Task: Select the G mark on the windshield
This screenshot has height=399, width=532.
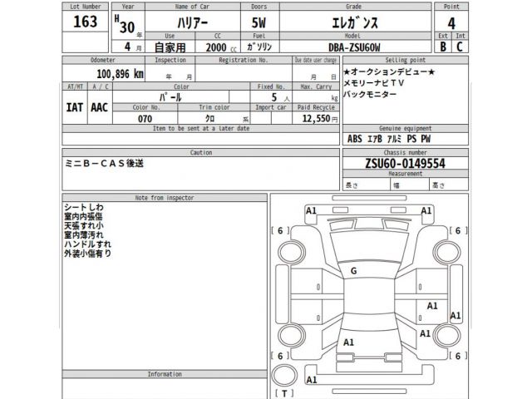Action: point(354,271)
